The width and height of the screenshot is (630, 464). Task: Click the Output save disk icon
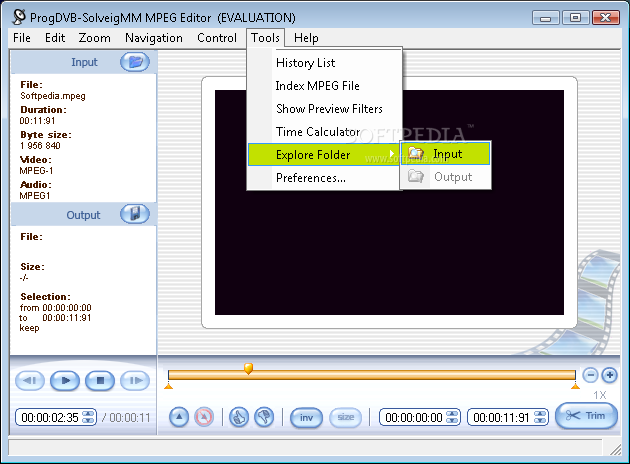click(x=135, y=214)
